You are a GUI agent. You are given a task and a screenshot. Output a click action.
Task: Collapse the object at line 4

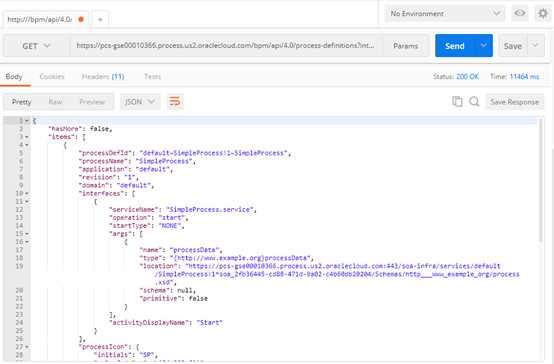[x=26, y=145]
